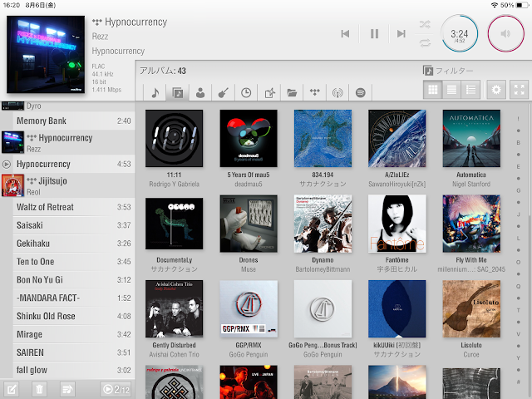Skip to the previous track
The height and width of the screenshot is (399, 532).
click(x=345, y=33)
